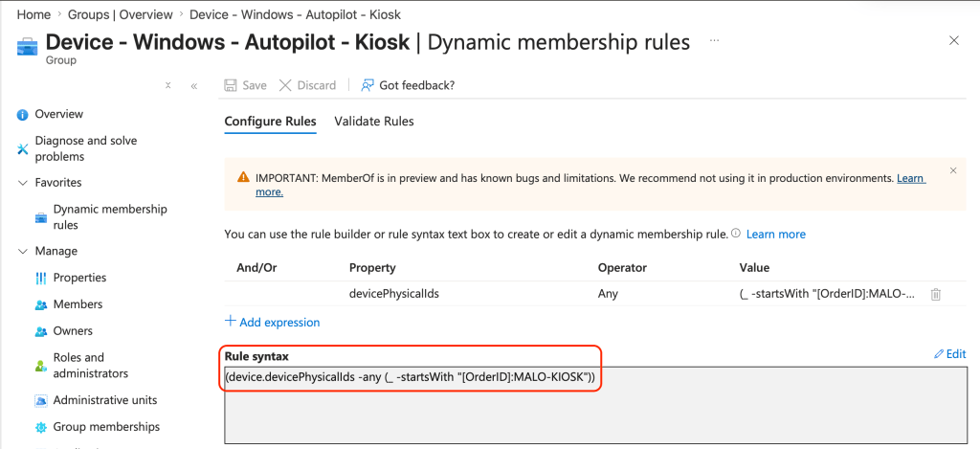
Task: Discard changes using the Discard button
Action: tap(307, 85)
